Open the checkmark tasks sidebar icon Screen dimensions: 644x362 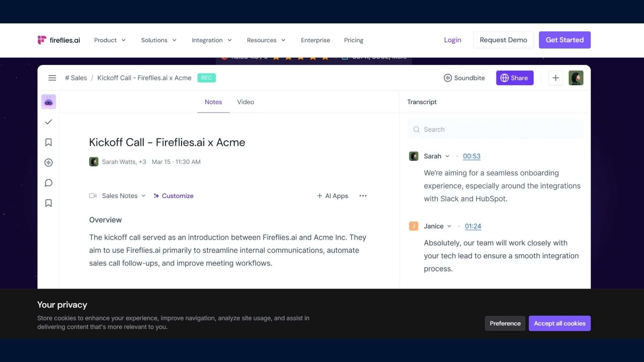pyautogui.click(x=49, y=122)
